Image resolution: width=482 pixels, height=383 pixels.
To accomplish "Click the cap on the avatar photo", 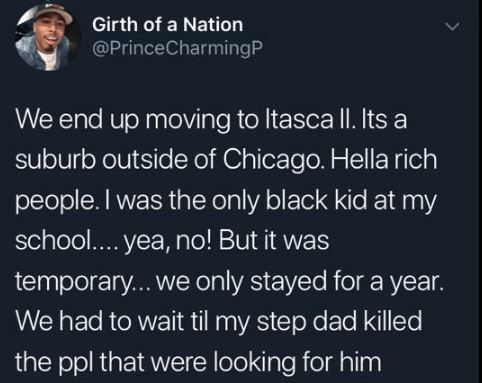I will pyautogui.click(x=53, y=13).
